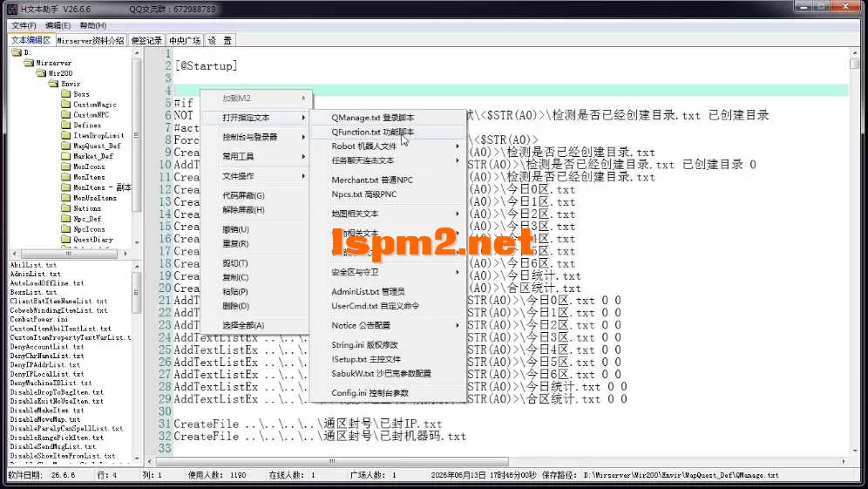
Task: Open the 帮助(H) menu
Action: point(92,25)
